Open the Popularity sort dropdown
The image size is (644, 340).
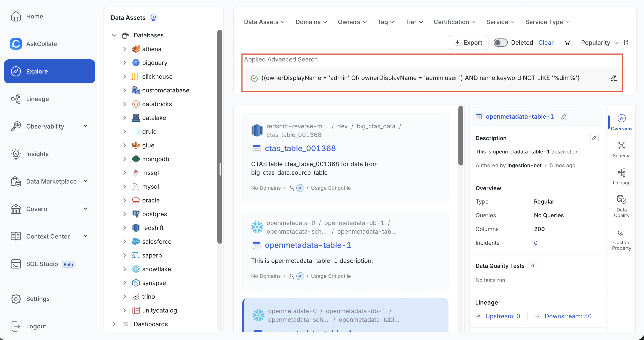pos(599,43)
